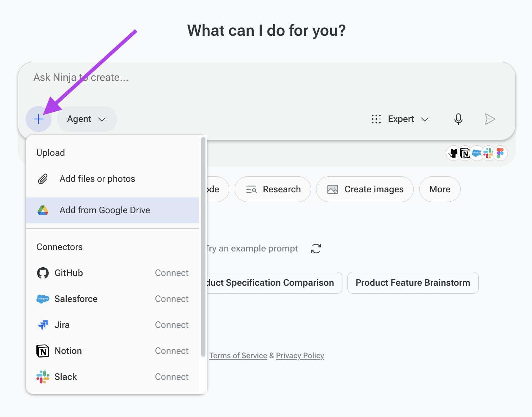Connect the Slack connector

172,377
